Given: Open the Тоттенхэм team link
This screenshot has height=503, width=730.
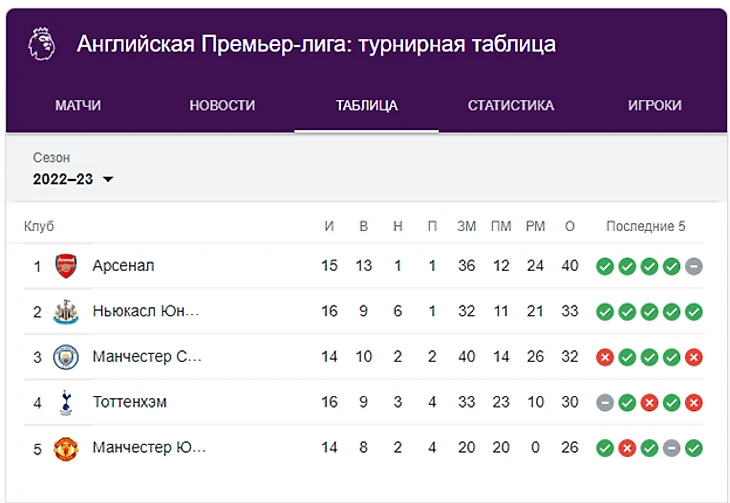Looking at the screenshot, I should click(x=129, y=401).
